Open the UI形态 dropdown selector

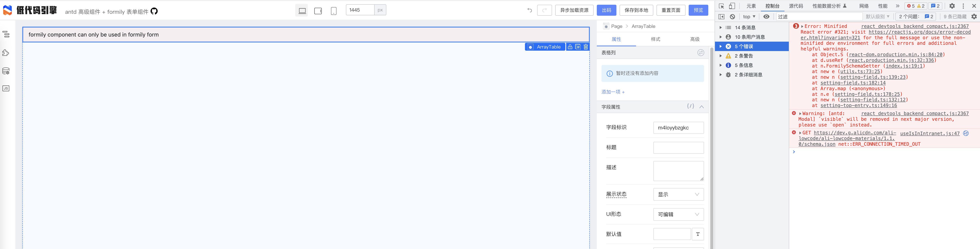pos(678,214)
